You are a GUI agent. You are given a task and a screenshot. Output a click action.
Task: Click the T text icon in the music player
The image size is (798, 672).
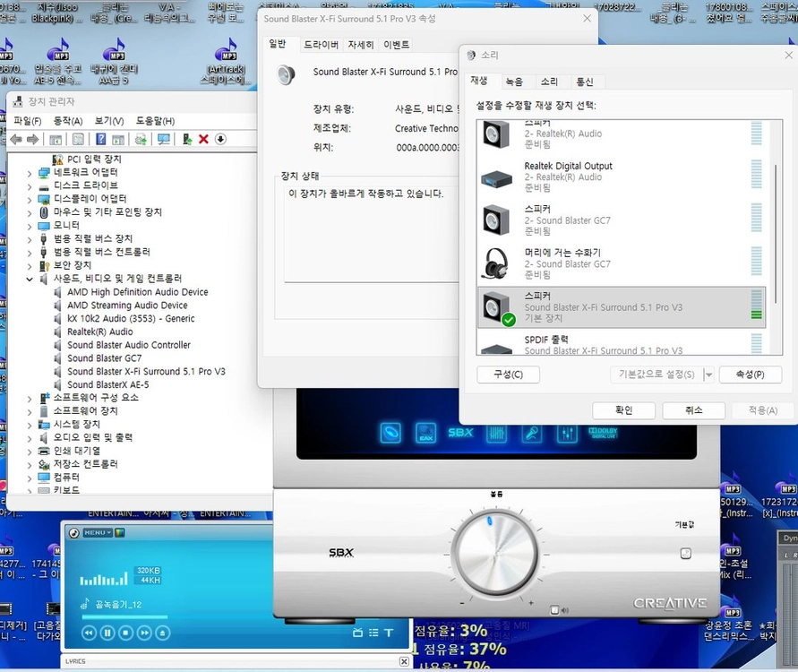[x=389, y=633]
